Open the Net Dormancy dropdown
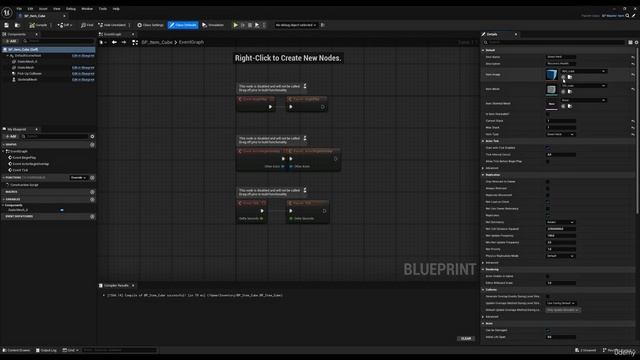 tap(560, 222)
